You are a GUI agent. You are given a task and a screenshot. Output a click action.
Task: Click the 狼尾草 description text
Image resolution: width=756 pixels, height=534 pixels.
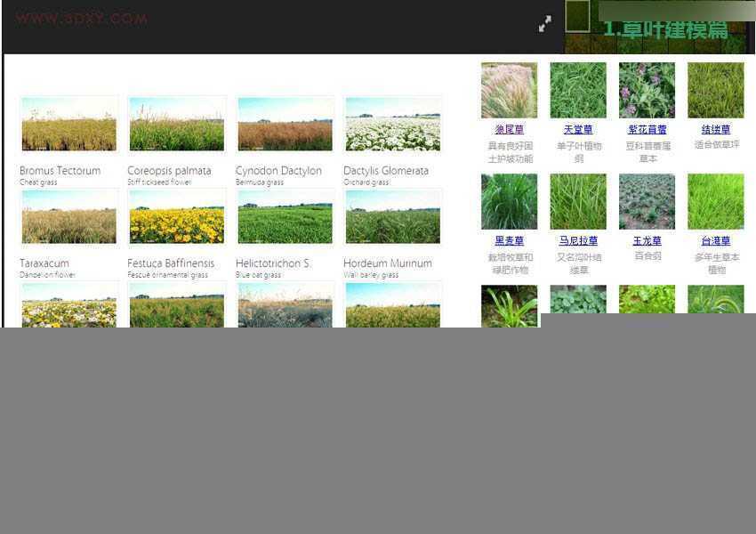[x=511, y=152]
